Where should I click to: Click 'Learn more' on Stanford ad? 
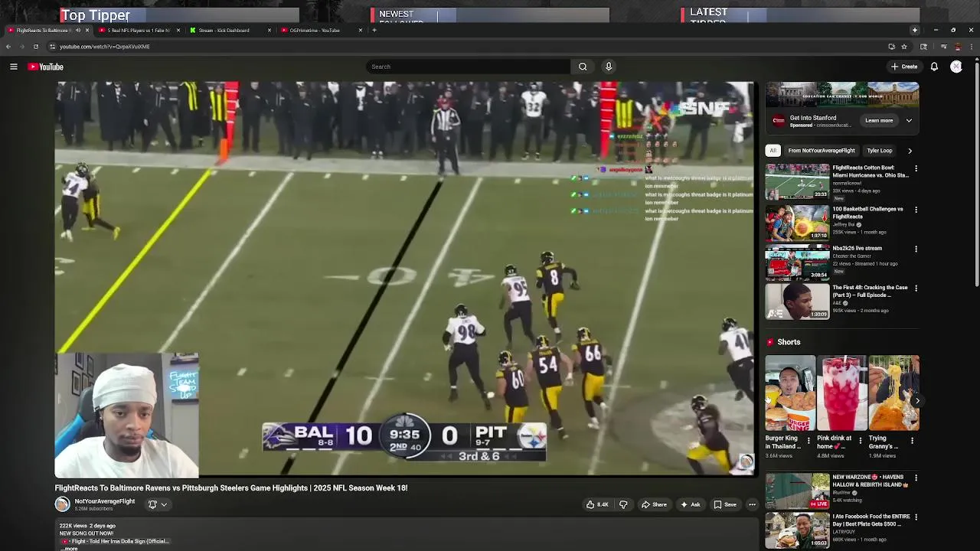[x=879, y=120]
